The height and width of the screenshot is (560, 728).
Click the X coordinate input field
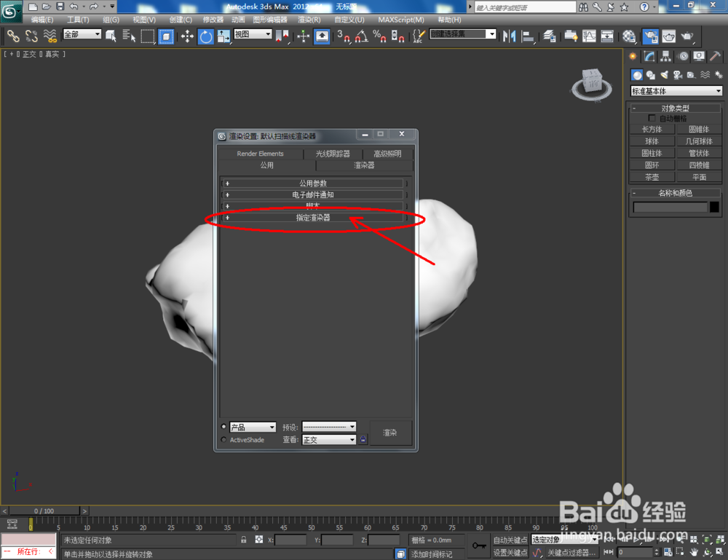click(291, 540)
